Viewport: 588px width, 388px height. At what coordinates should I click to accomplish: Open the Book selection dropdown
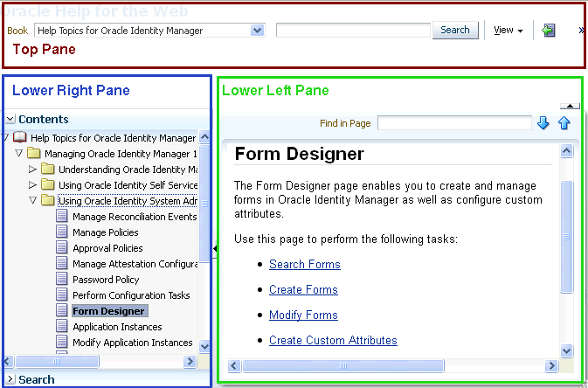(x=257, y=31)
